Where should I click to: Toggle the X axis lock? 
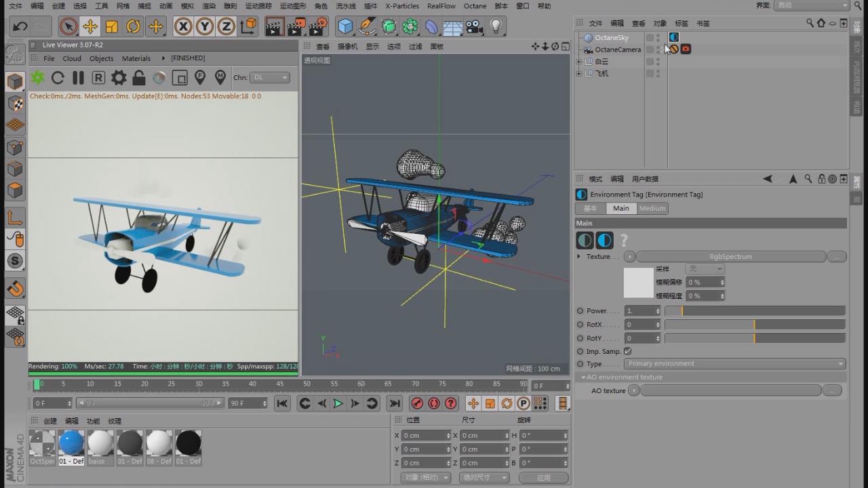[x=183, y=26]
